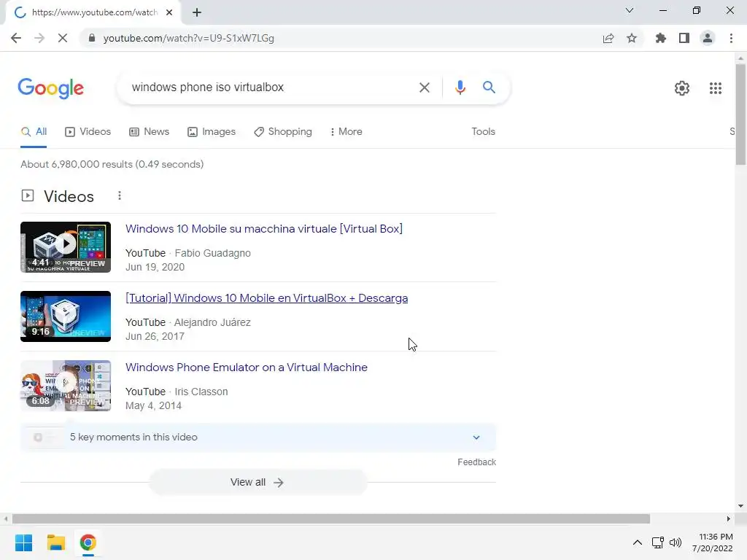
Task: Open search Tools
Action: pos(483,131)
